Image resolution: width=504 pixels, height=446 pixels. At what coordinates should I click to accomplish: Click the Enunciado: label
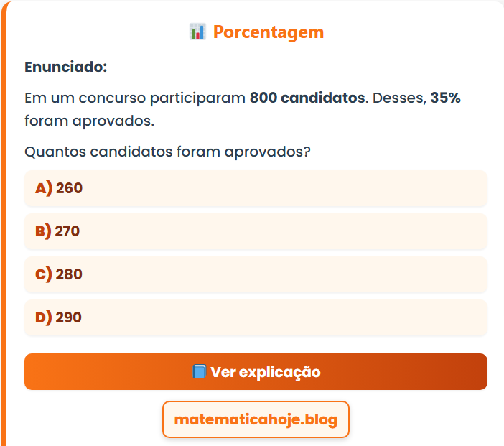click(65, 67)
